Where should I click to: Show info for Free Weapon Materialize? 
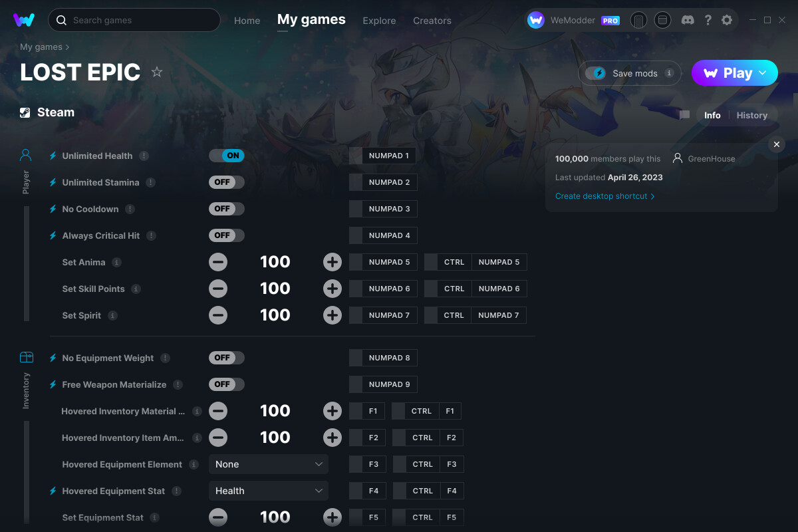[178, 384]
